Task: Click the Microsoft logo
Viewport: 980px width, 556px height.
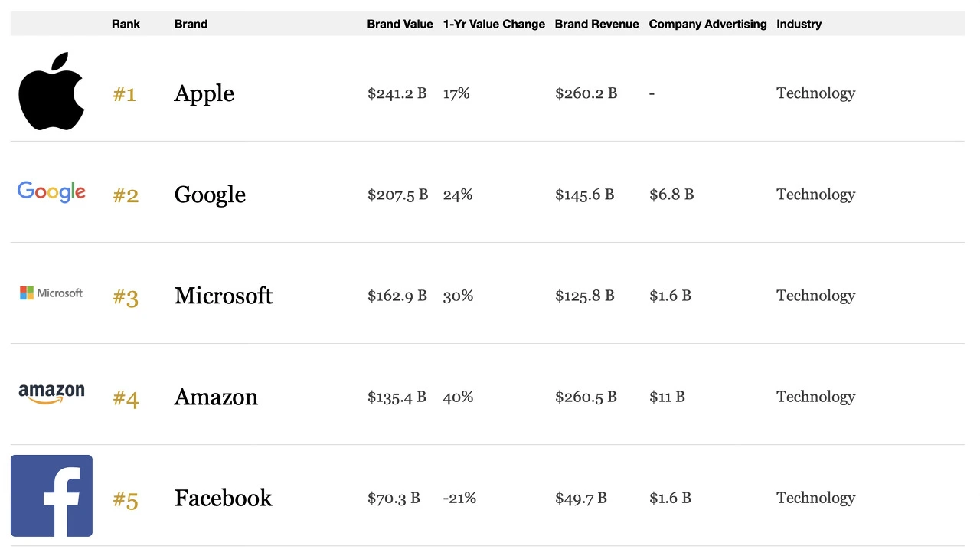Action: pos(51,293)
